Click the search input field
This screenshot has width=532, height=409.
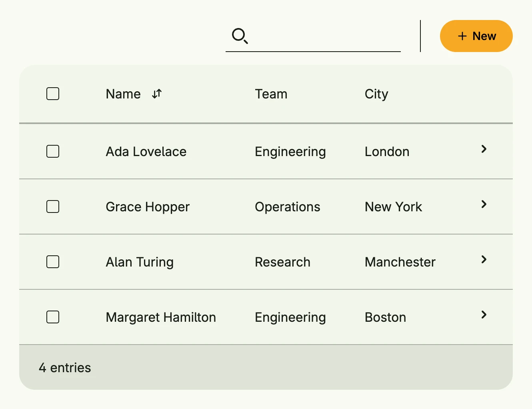313,36
